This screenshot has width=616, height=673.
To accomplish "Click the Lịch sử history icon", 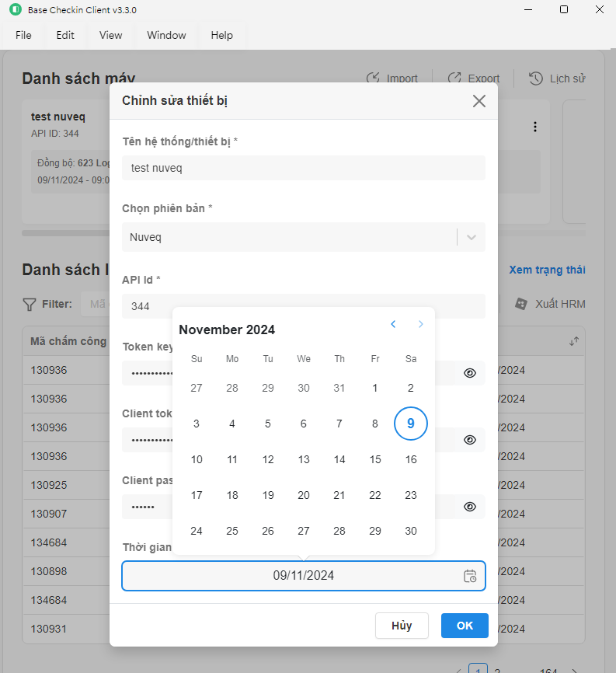I will [536, 78].
